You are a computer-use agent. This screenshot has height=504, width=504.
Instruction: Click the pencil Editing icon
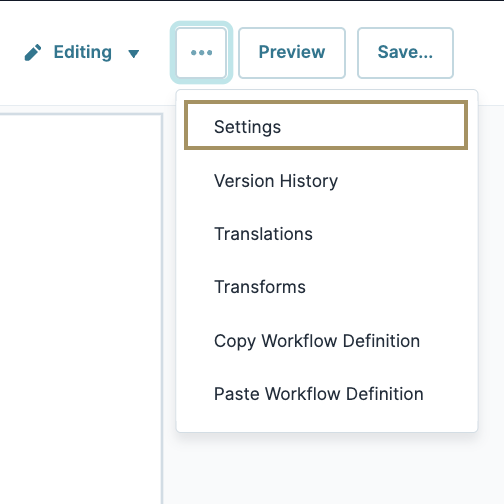coord(33,53)
